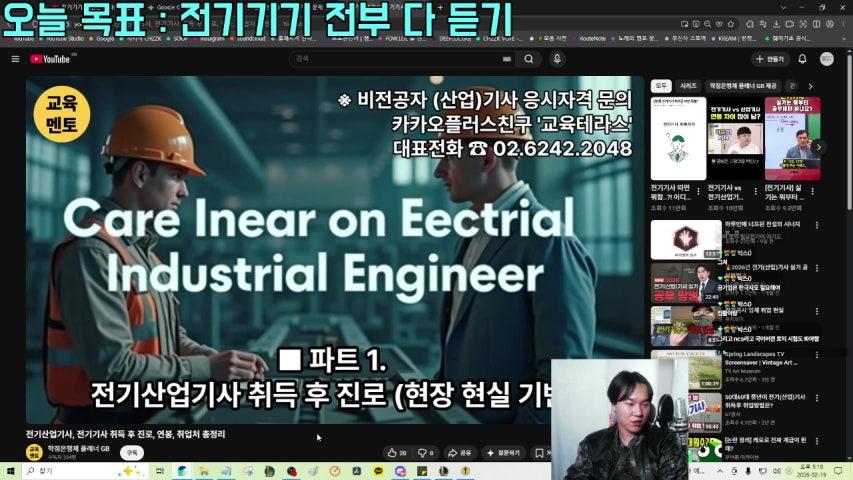Viewport: 853px width, 480px height.
Task: Open Task View on taskbar
Action: tap(160, 471)
